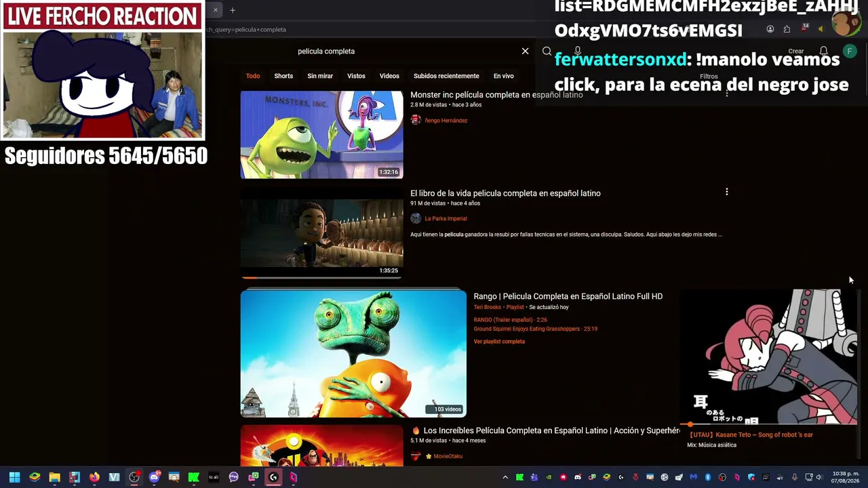Select the Shorts filter chip
Viewport: 868px width, 488px height.
click(x=283, y=76)
